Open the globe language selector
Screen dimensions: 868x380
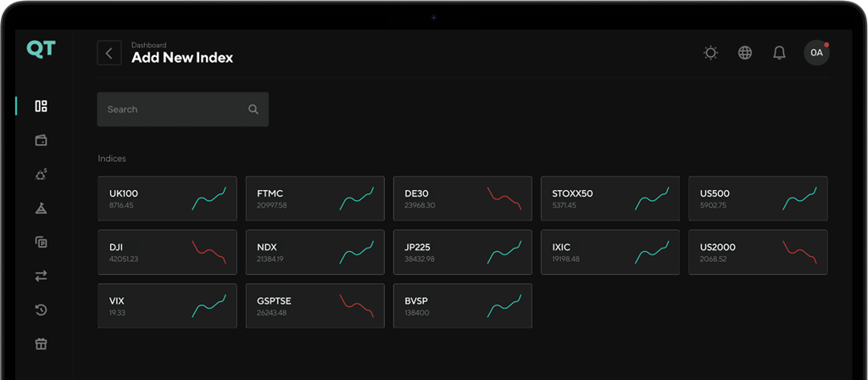click(745, 53)
